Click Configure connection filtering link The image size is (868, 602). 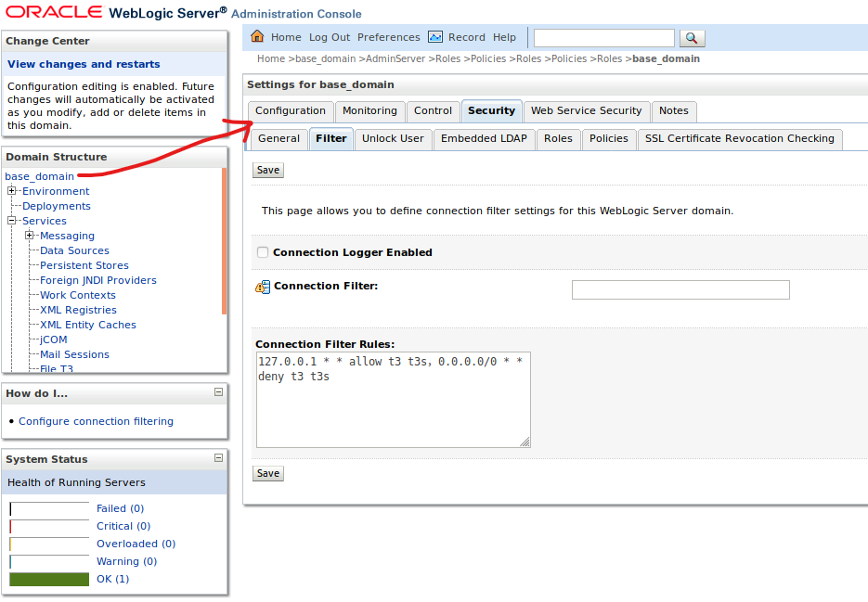coord(96,421)
